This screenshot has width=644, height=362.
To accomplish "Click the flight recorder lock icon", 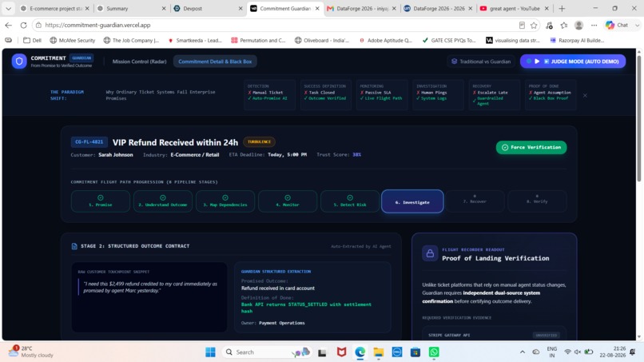I will (x=430, y=253).
